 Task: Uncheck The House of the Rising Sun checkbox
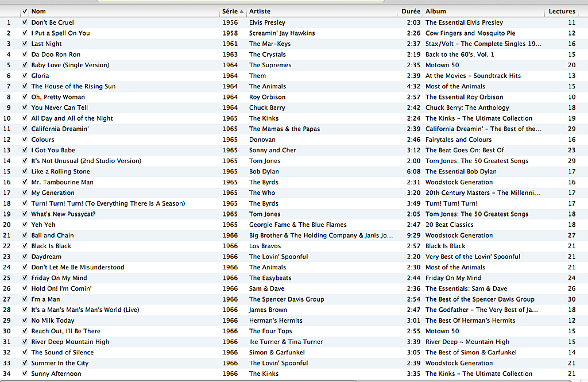[25, 86]
